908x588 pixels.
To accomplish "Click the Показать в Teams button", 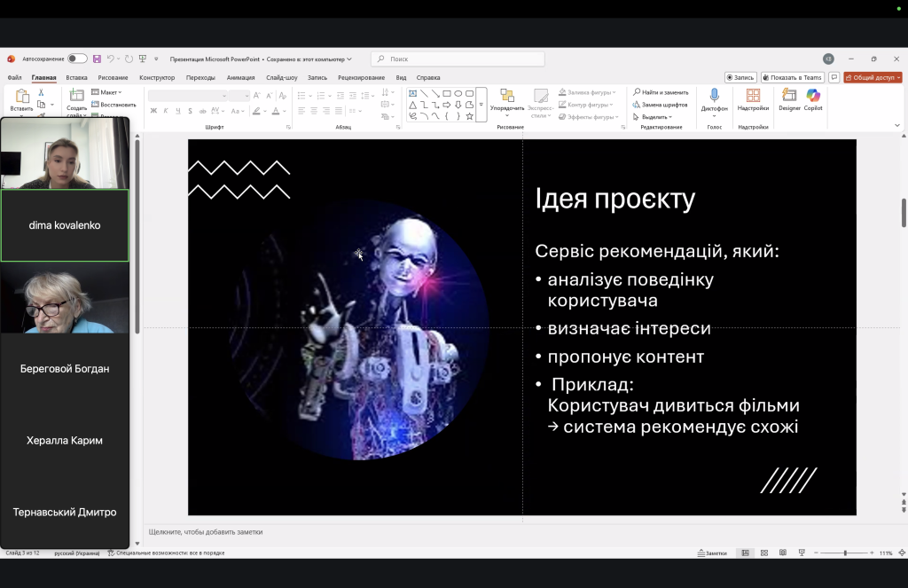I will coord(792,78).
